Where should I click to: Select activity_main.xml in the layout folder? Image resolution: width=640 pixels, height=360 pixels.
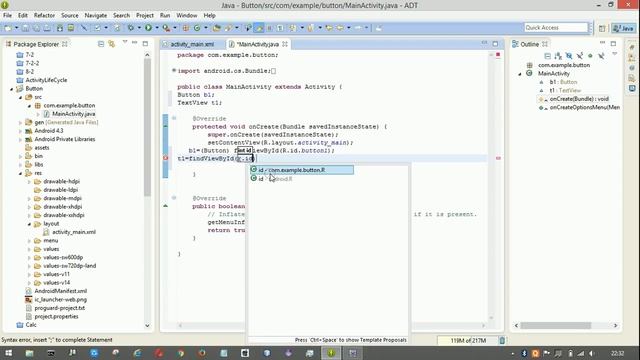coord(73,232)
